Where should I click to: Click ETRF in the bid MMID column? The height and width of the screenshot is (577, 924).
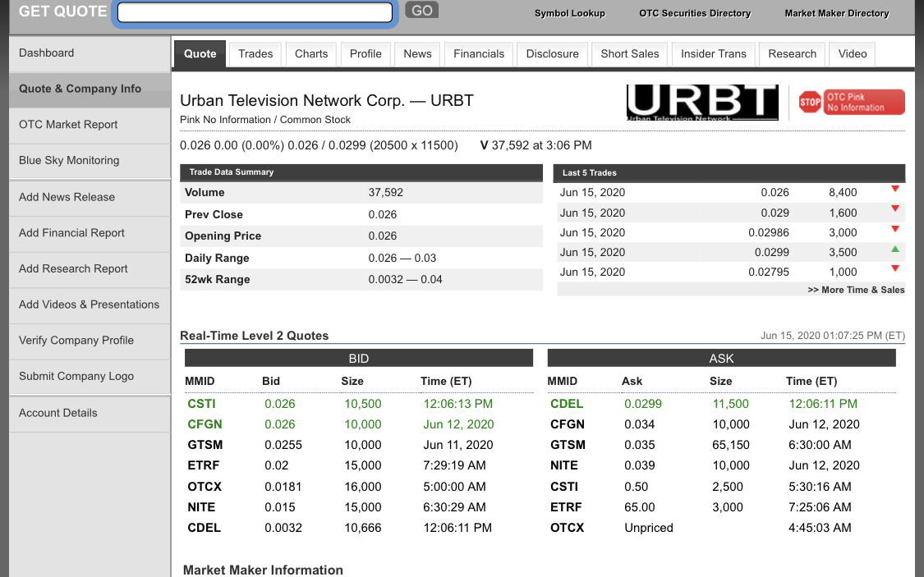pos(204,465)
